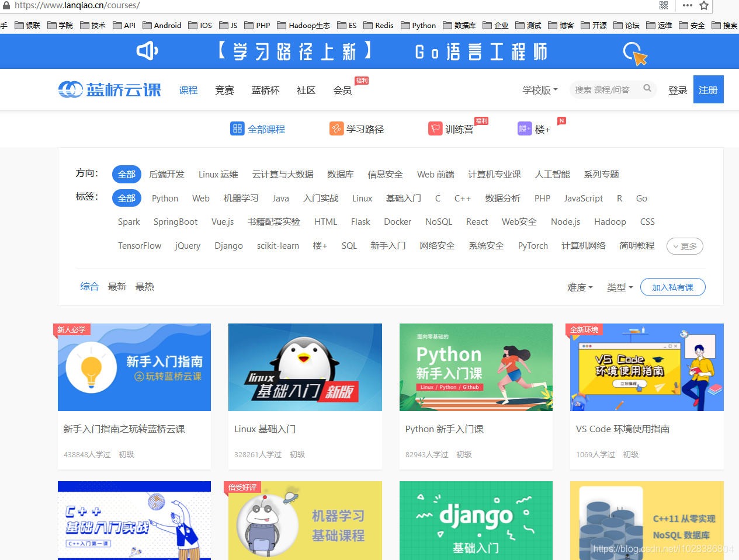Open VS Code 环境使用指南 course title
The image size is (739, 560).
[623, 429]
